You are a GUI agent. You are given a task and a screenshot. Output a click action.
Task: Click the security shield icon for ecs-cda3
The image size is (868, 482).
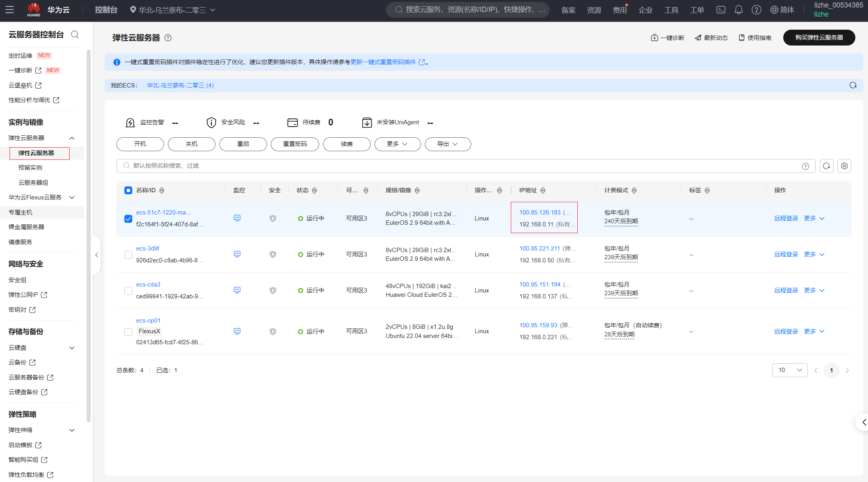[x=273, y=290]
